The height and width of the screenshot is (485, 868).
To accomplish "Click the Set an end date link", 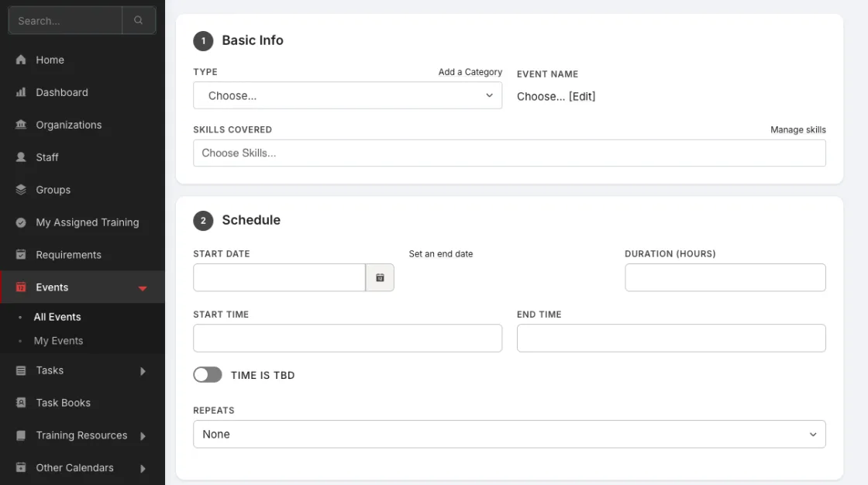I will coord(441,253).
